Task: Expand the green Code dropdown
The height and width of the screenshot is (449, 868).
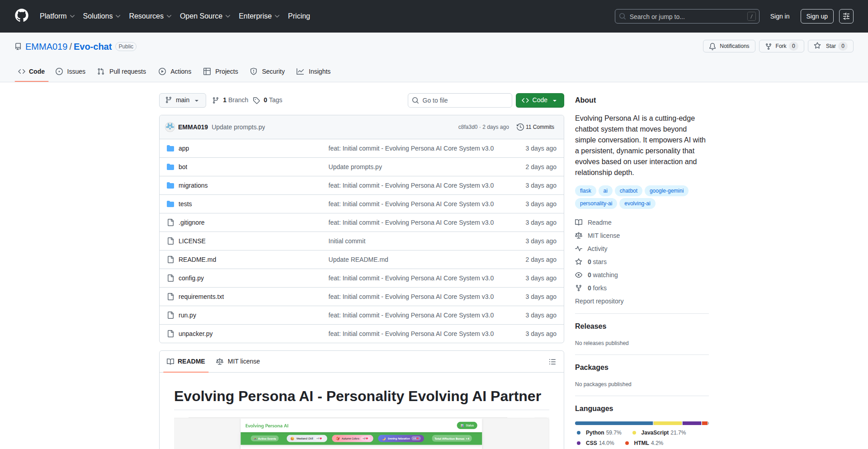Action: point(539,100)
